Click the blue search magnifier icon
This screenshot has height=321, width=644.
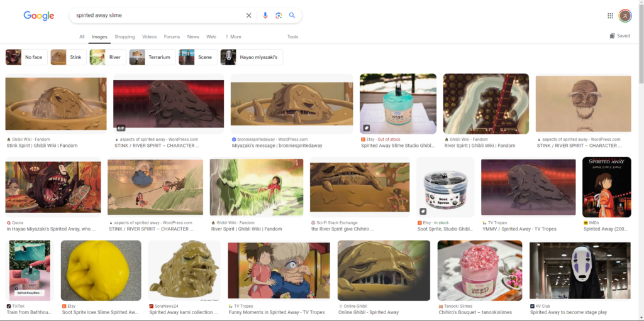click(292, 16)
